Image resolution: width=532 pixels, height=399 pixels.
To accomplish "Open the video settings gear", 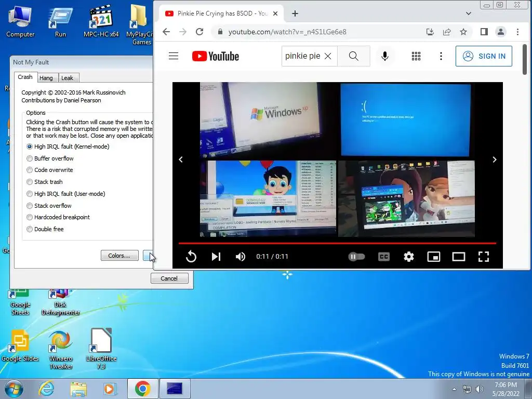I will tap(408, 257).
